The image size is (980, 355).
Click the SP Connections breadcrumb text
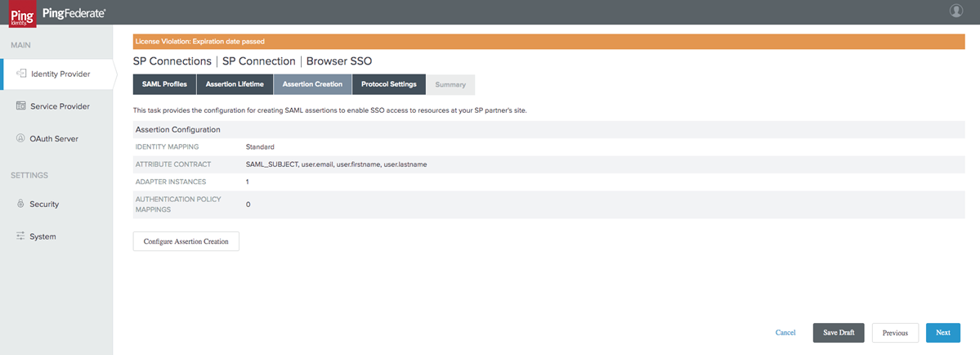point(172,61)
